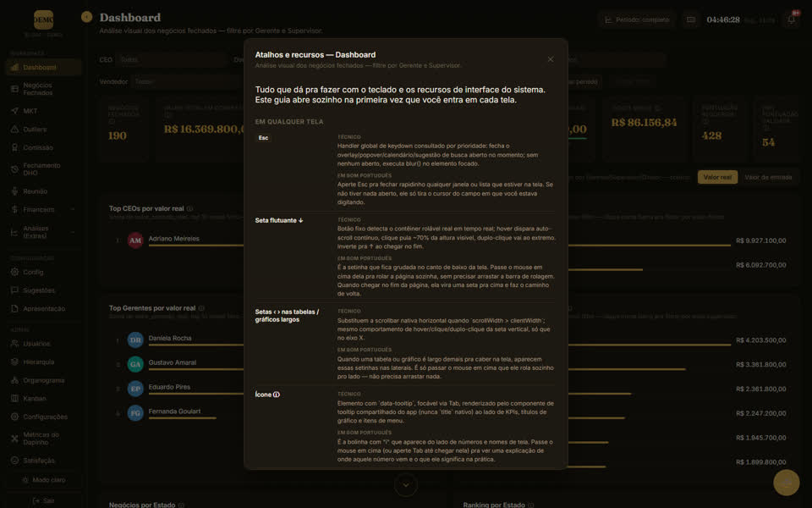Screen dimensions: 812x508
Task: Click the Período completo button
Action: pos(636,19)
